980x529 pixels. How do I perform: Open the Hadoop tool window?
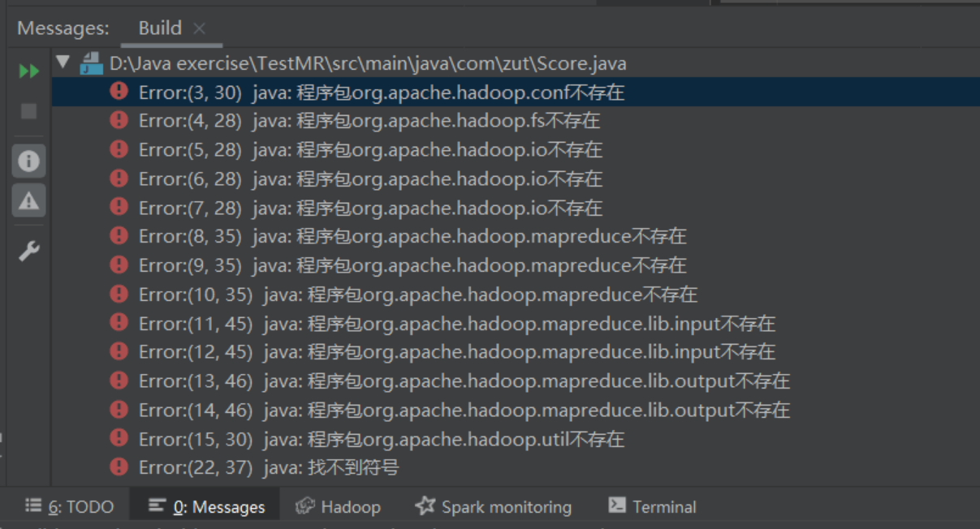coord(339,506)
